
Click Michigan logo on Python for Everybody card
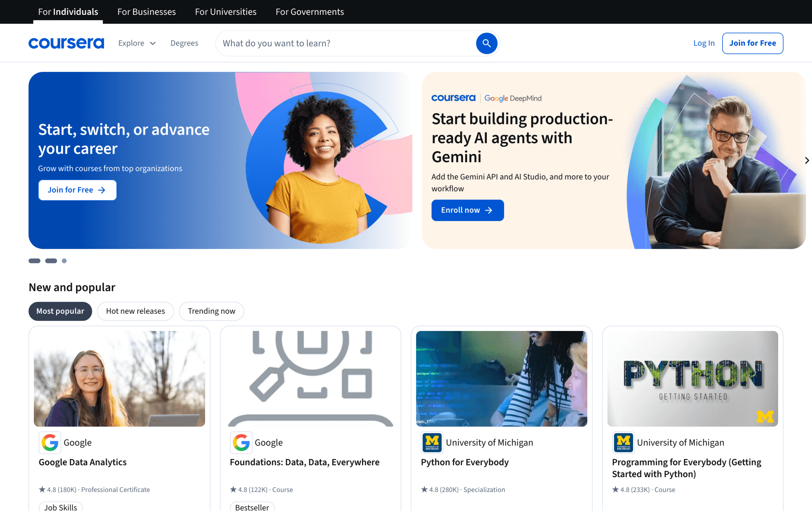[432, 442]
